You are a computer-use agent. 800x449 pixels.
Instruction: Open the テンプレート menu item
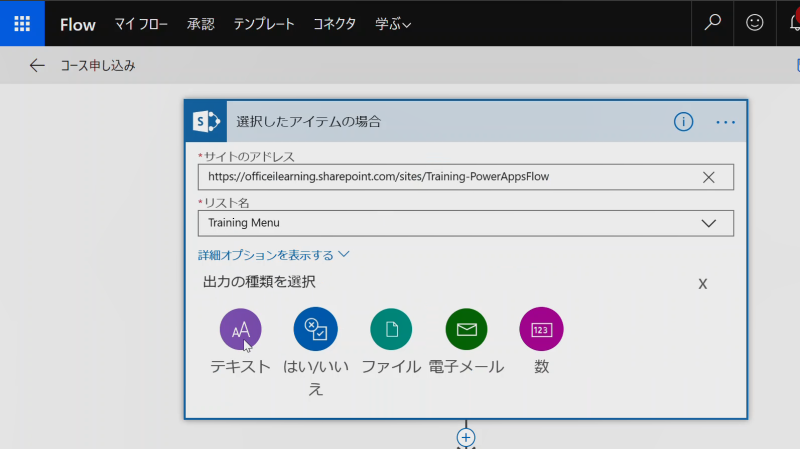click(x=264, y=24)
